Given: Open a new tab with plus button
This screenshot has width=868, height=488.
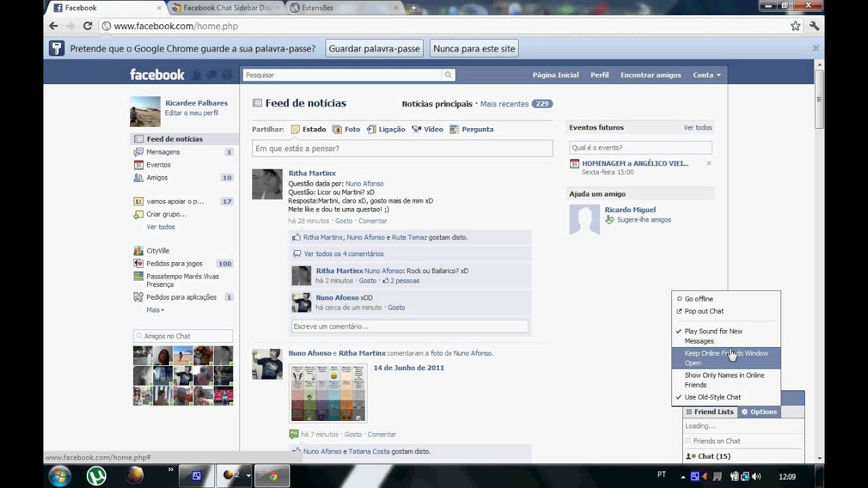Looking at the screenshot, I should 414,8.
